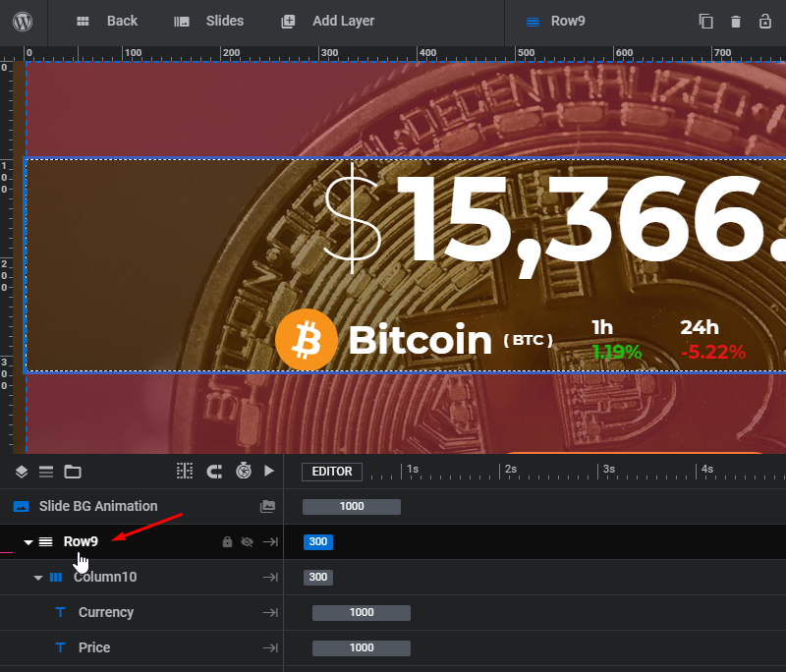
Task: Click the list view icon in timeline
Action: click(x=46, y=472)
